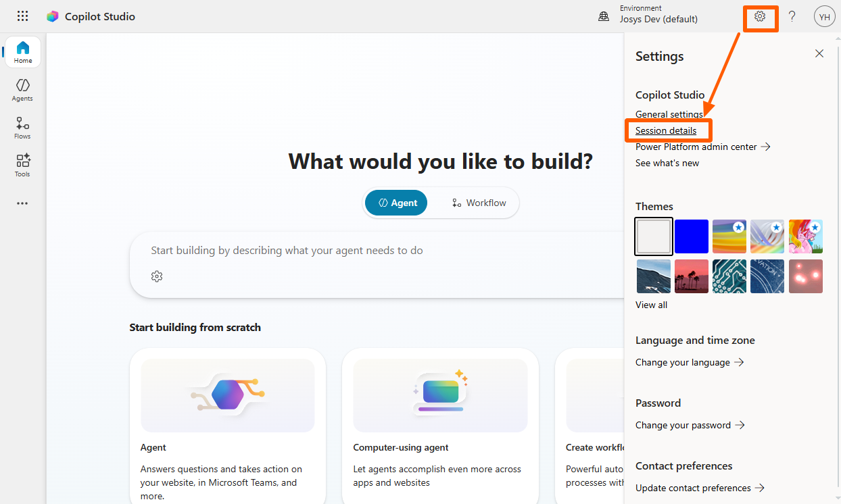
Task: Open the Environment picker globe icon
Action: tap(604, 16)
